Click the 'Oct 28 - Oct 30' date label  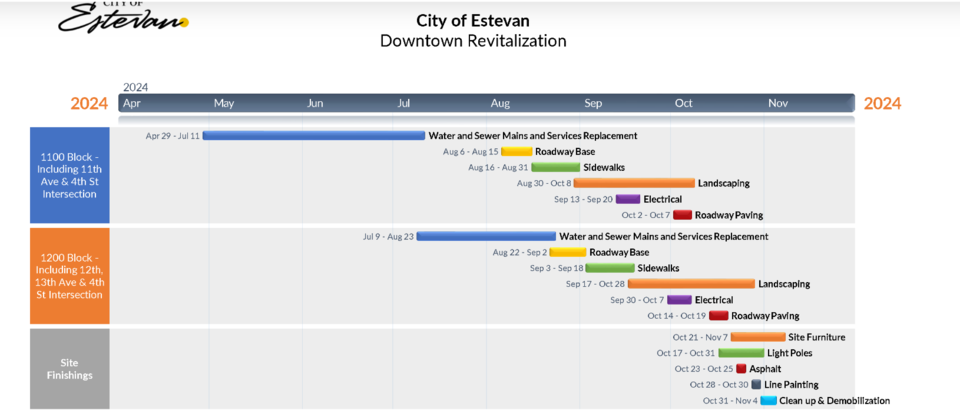(719, 385)
